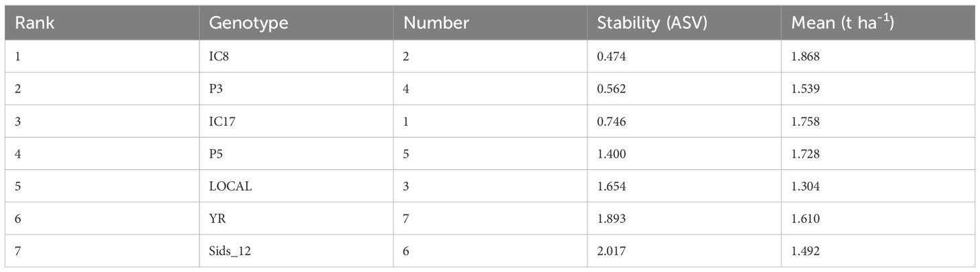Select the Genotype column header

coord(248,23)
